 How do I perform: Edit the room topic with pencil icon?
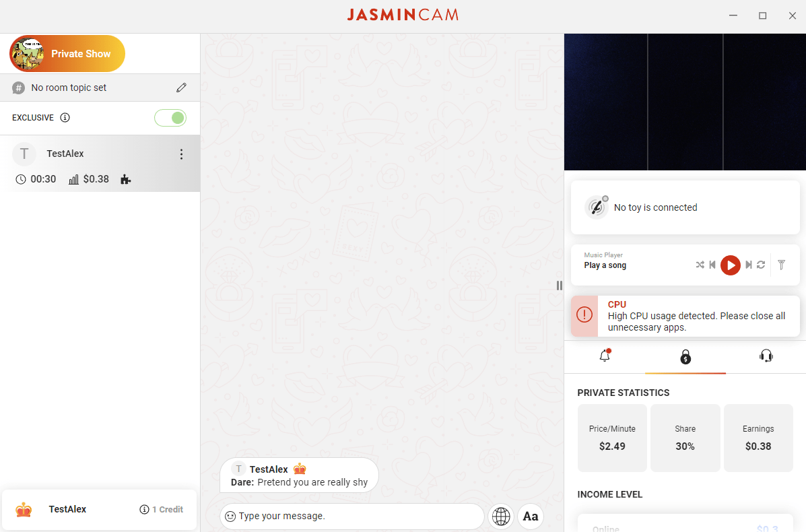pos(181,88)
